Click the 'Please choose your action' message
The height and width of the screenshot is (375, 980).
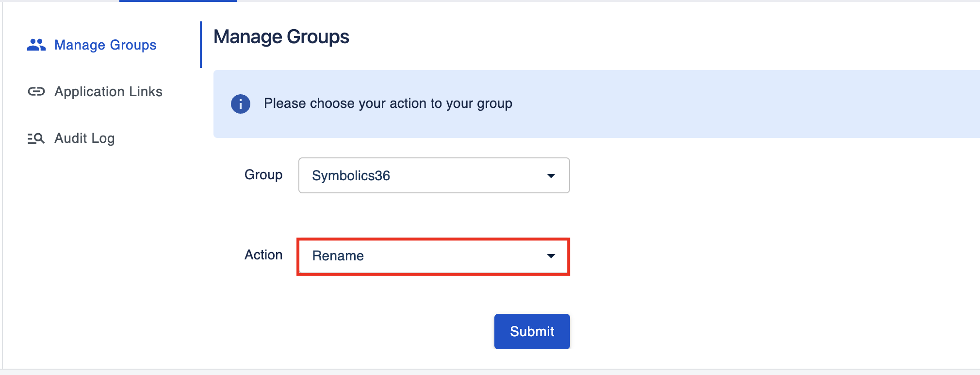[x=388, y=103]
